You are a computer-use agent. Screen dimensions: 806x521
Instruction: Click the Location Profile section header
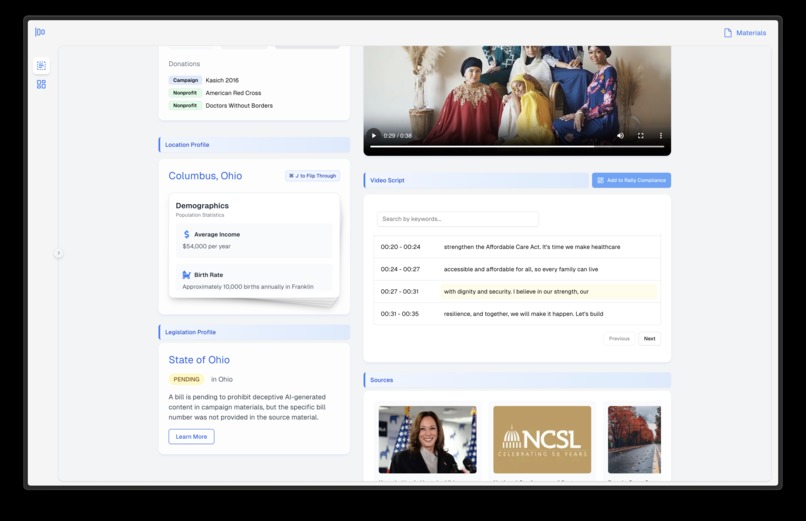pos(254,145)
